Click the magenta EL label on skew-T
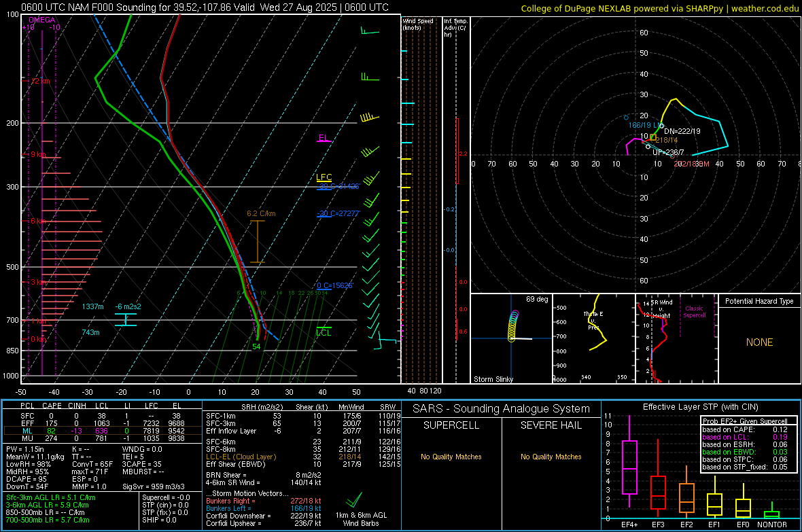The height and width of the screenshot is (532, 802). coord(324,138)
